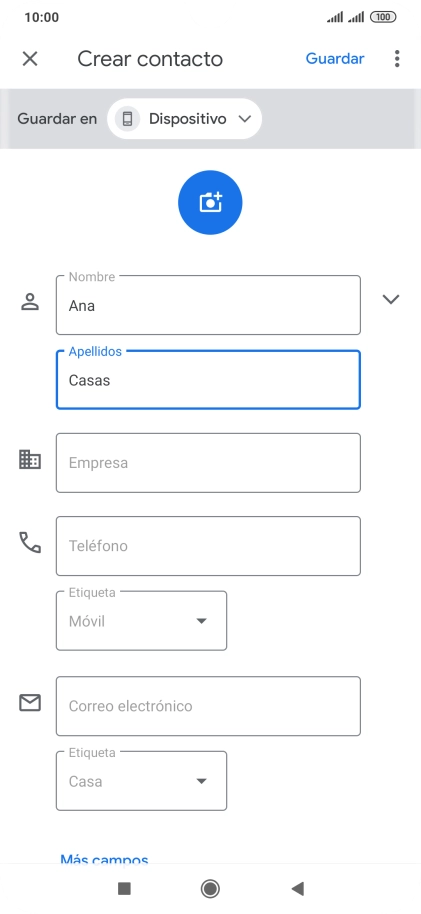This screenshot has width=421, height=914.
Task: Click the email envelope icon
Action: click(30, 703)
